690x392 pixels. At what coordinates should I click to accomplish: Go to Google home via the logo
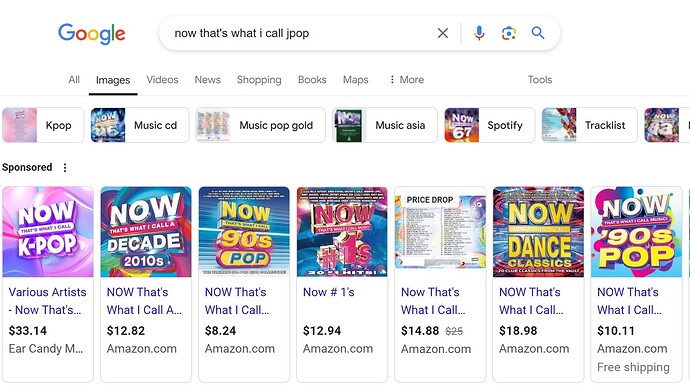click(92, 34)
